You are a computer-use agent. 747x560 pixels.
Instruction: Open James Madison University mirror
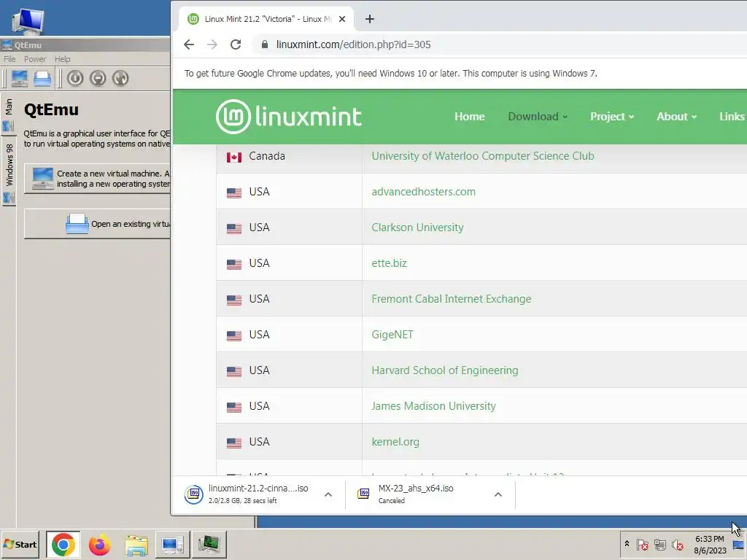[x=433, y=406]
